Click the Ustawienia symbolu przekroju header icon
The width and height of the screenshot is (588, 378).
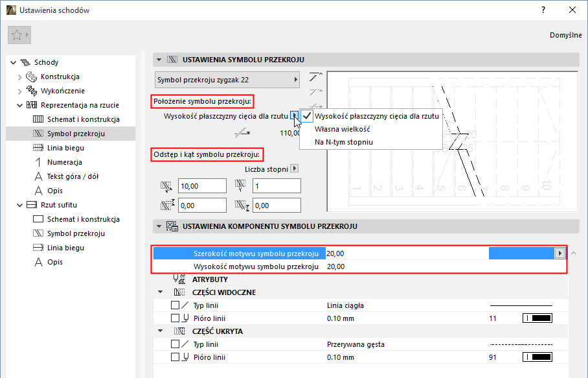(x=172, y=60)
